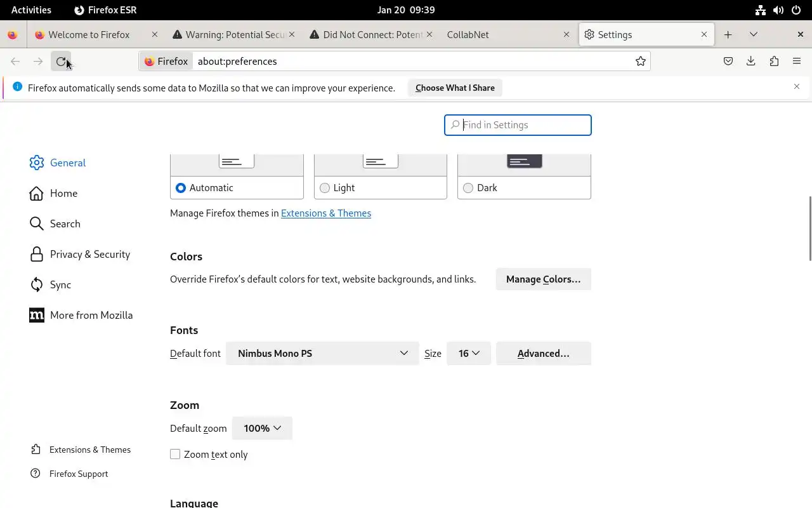Open the Downloads toolbar icon
Viewport: 812px width, 508px height.
751,62
